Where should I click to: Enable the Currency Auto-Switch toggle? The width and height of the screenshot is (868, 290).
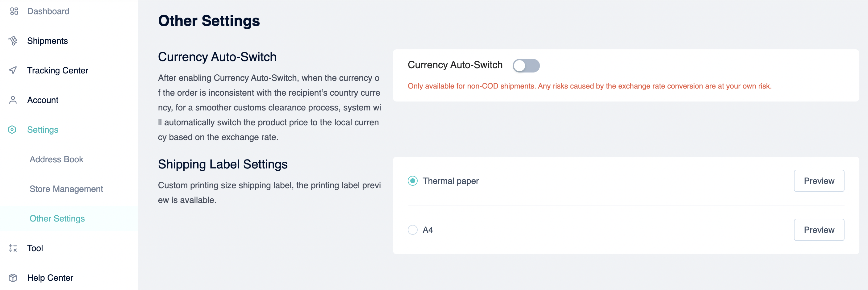[526, 66]
